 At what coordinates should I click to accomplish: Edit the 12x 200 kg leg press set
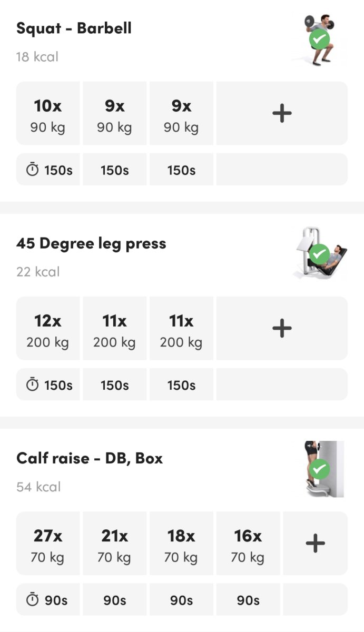(48, 328)
